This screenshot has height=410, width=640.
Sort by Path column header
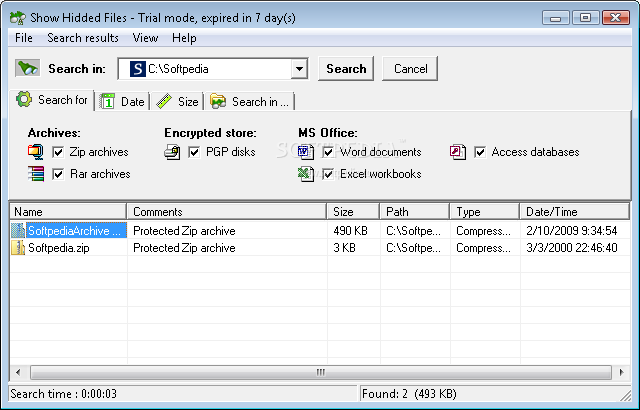click(x=415, y=212)
